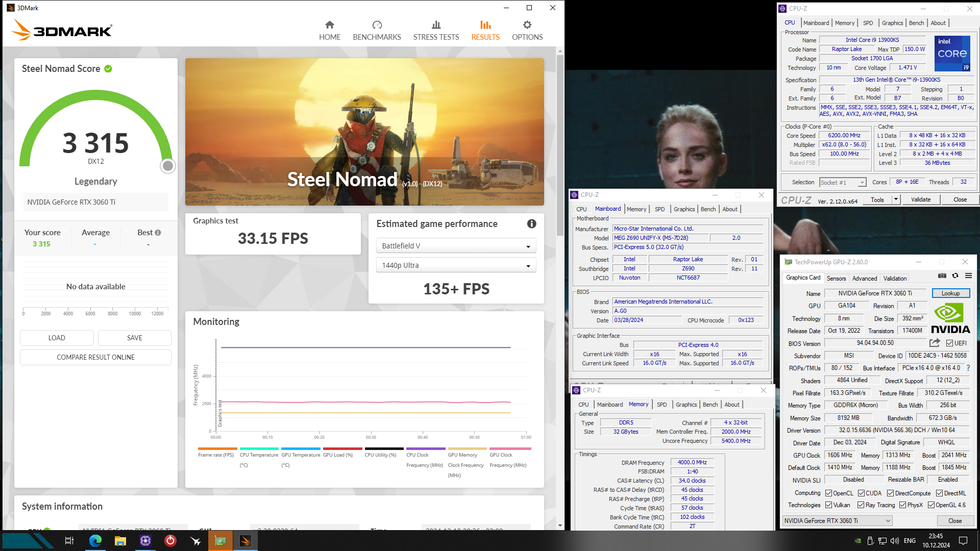Click the SAVE button in 3DMark
Image resolution: width=980 pixels, height=551 pixels.
click(x=134, y=338)
